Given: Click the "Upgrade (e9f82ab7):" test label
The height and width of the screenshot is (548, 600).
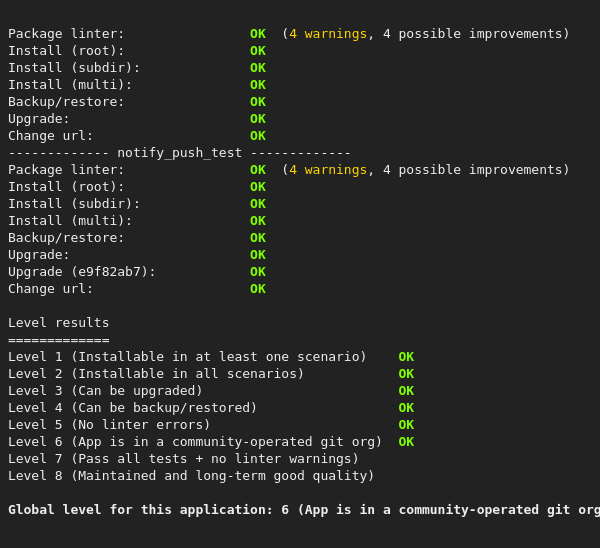Looking at the screenshot, I should click(x=82, y=272).
